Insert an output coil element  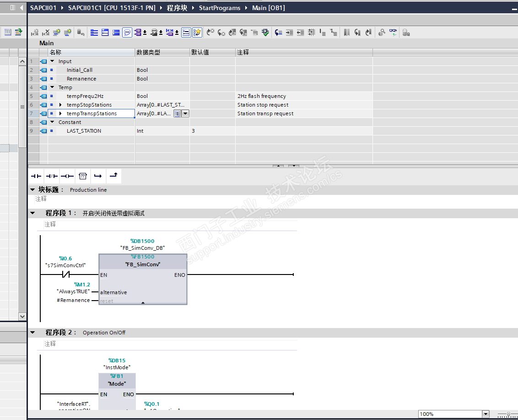pyautogui.click(x=67, y=176)
